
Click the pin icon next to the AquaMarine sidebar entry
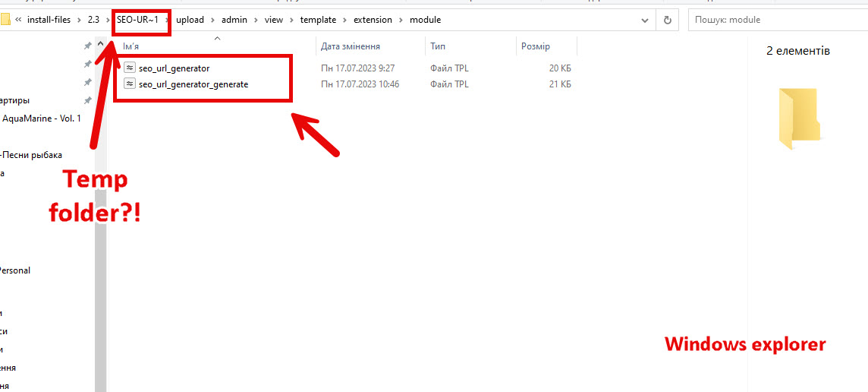coord(87,100)
